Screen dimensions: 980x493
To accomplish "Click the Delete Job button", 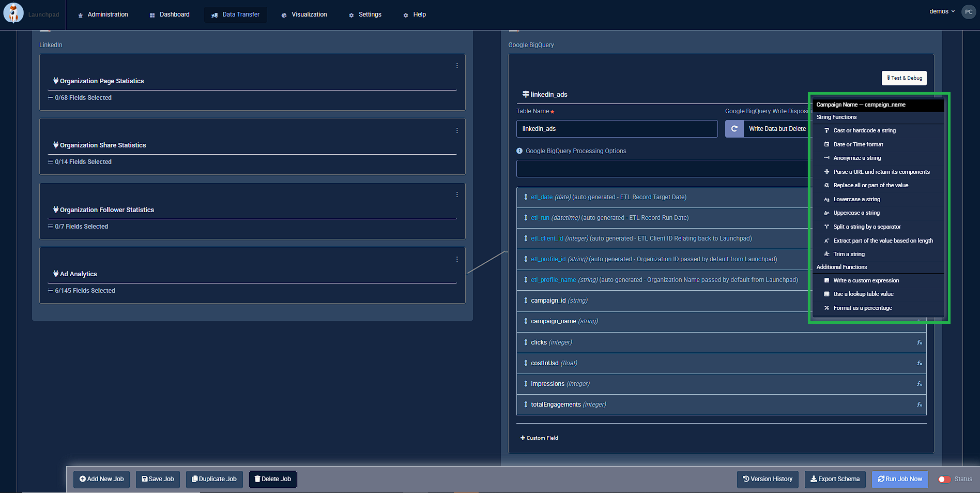I will (273, 479).
